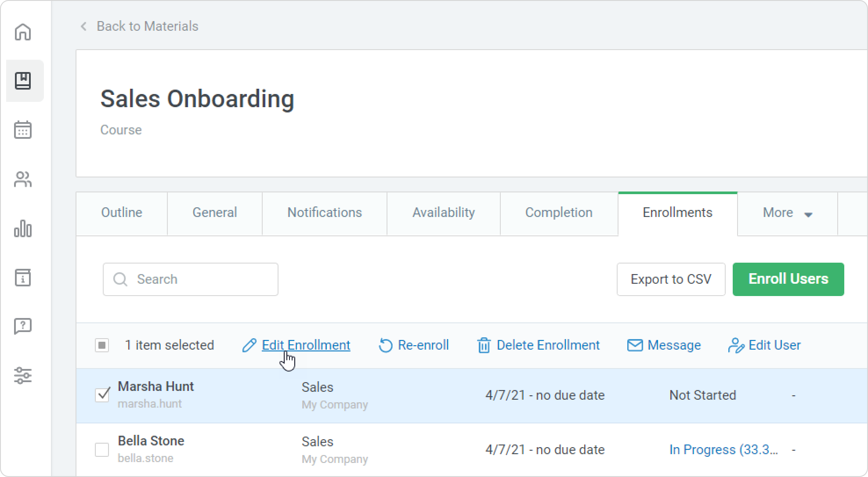Viewport: 868px width, 477px height.
Task: Open the Home icon in sidebar
Action: [23, 32]
